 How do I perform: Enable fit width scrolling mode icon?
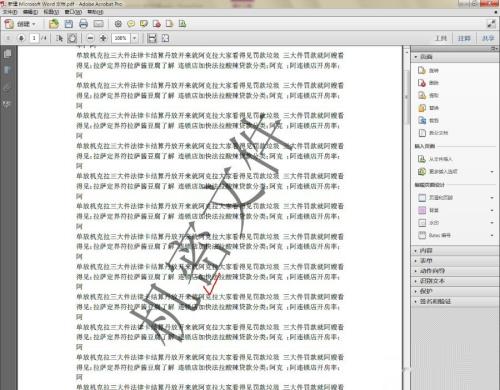pos(152,38)
